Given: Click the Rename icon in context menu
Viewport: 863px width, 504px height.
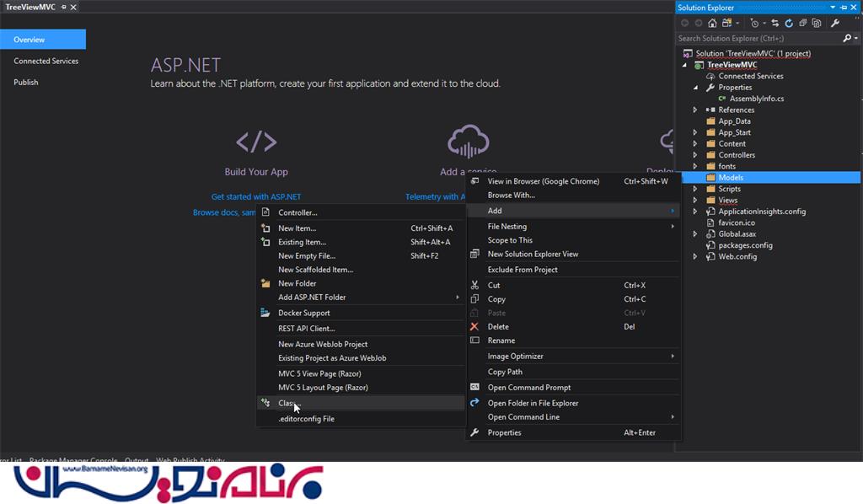Looking at the screenshot, I should (474, 340).
